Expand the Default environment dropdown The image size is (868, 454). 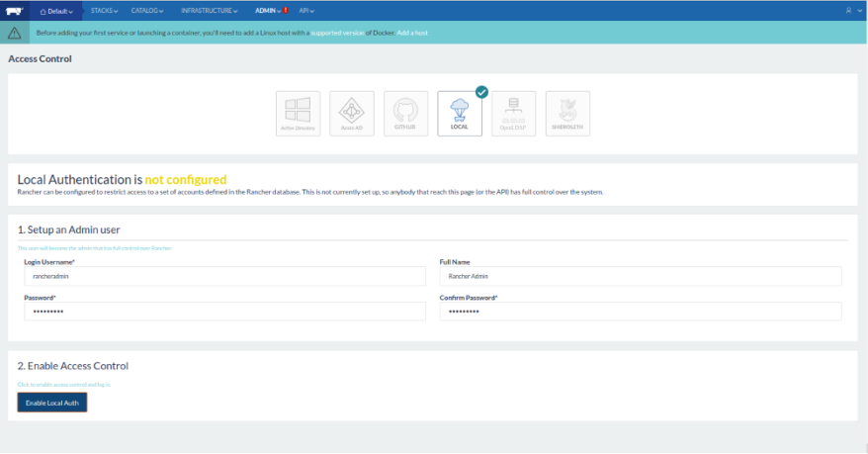click(57, 10)
